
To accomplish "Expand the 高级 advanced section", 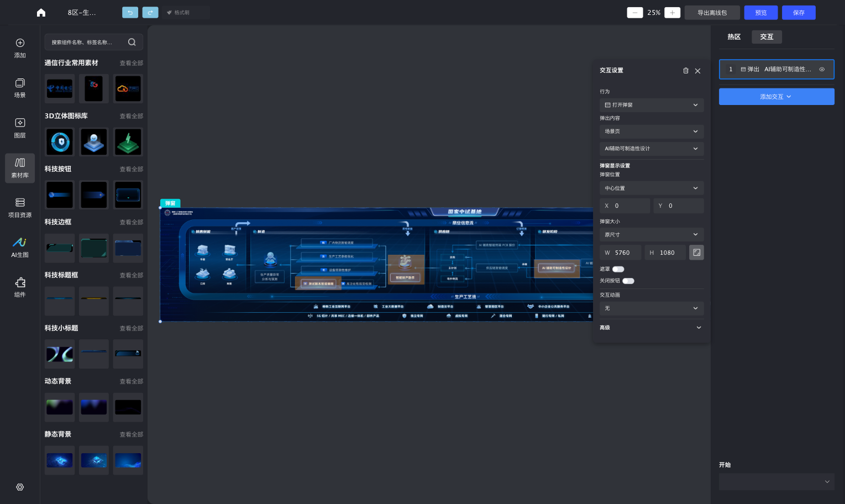I will (x=652, y=328).
